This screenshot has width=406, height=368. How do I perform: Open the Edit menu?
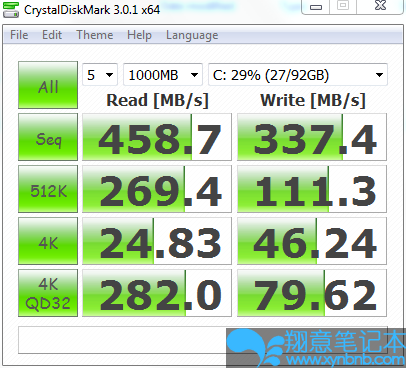[52, 35]
